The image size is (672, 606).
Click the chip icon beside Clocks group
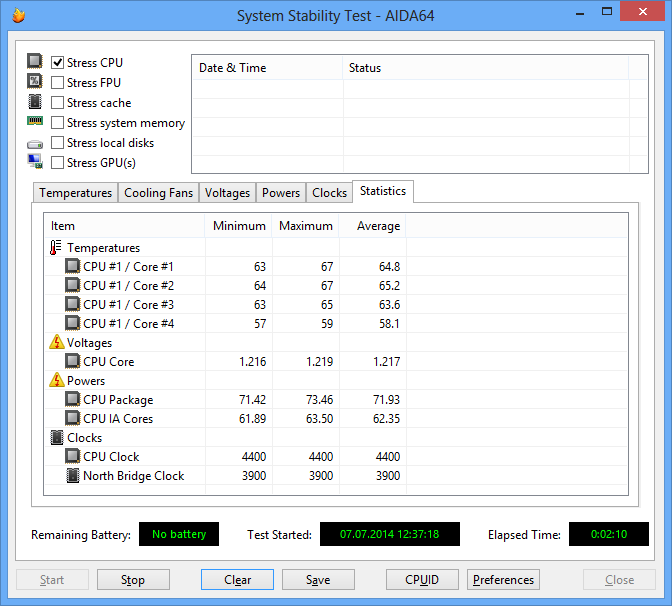tap(57, 437)
